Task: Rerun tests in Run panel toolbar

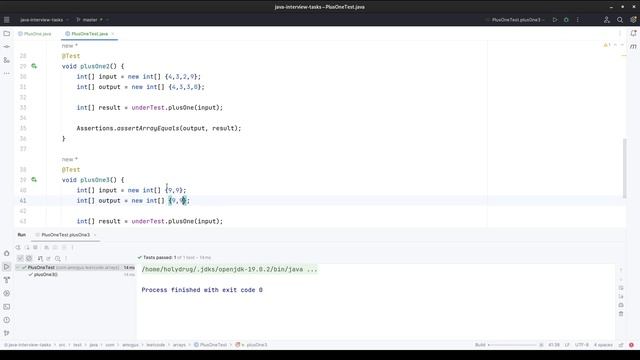Action: 18,247
